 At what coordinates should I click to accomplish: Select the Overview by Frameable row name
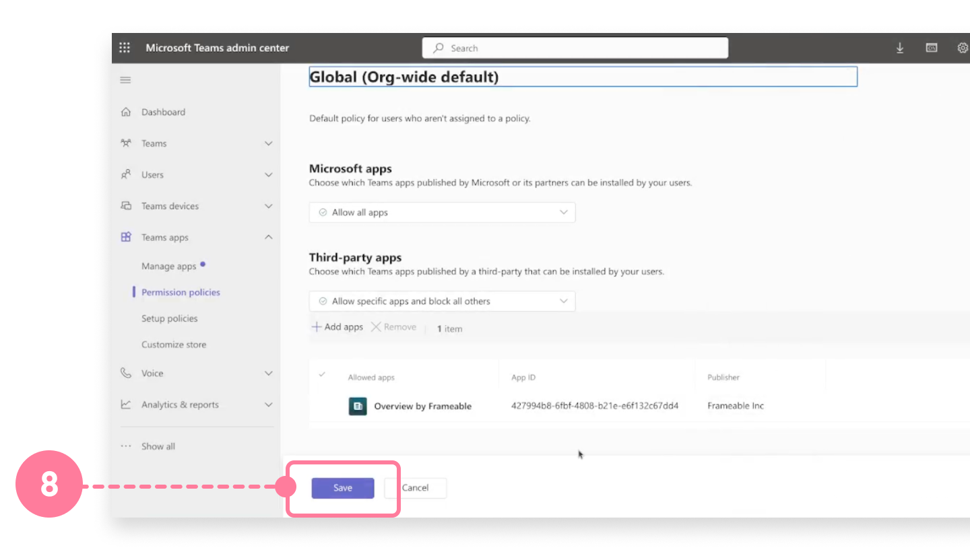(x=423, y=406)
